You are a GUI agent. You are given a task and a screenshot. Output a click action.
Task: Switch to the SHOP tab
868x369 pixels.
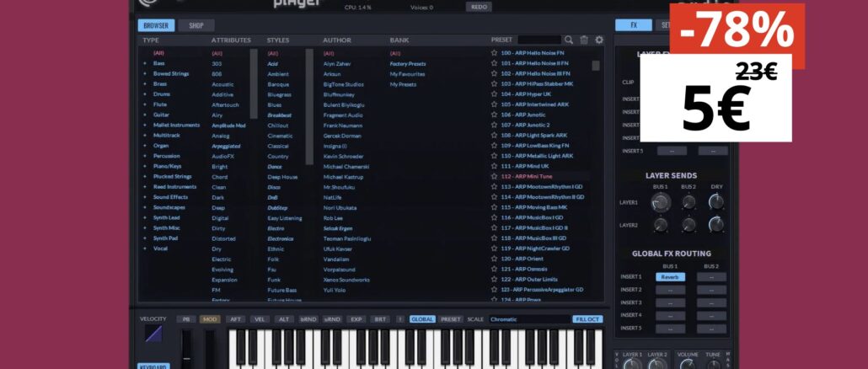pyautogui.click(x=196, y=25)
